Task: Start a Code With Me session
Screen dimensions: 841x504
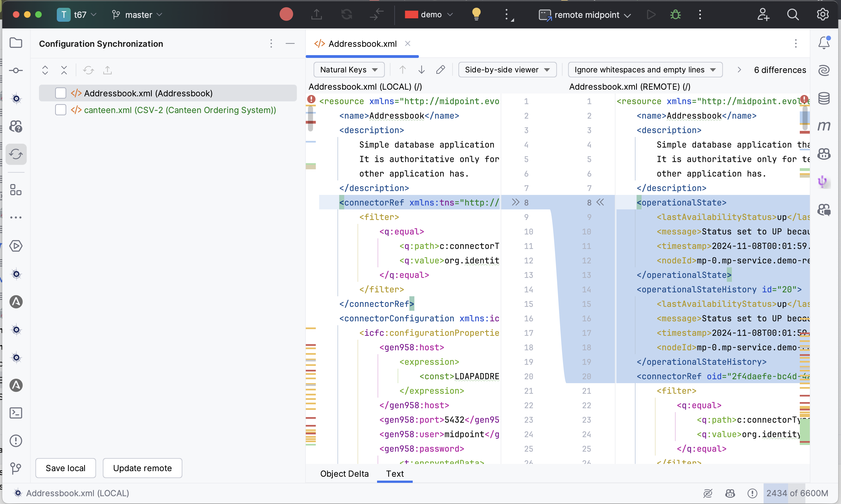Action: (x=764, y=14)
